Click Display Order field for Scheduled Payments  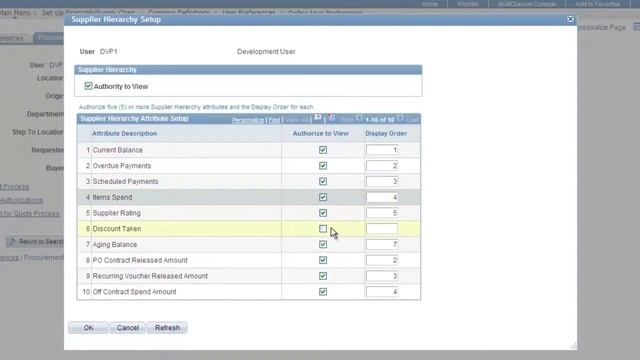382,181
